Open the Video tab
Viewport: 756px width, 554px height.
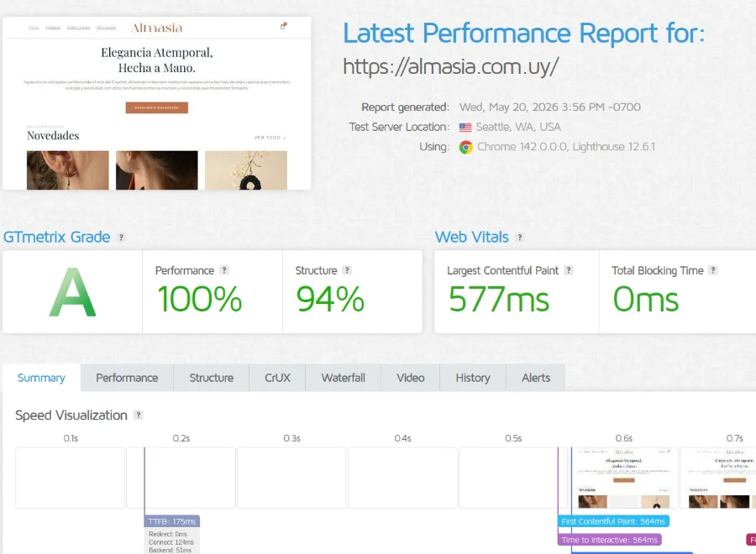[x=410, y=378]
